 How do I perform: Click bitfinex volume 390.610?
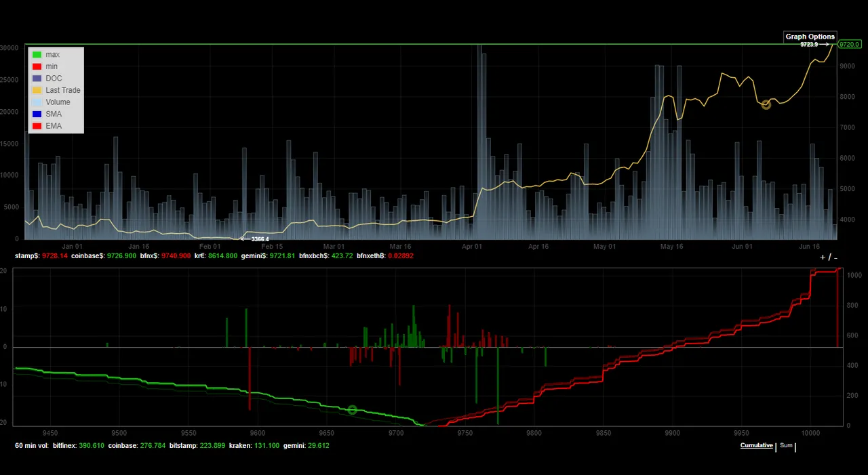[x=79, y=445]
